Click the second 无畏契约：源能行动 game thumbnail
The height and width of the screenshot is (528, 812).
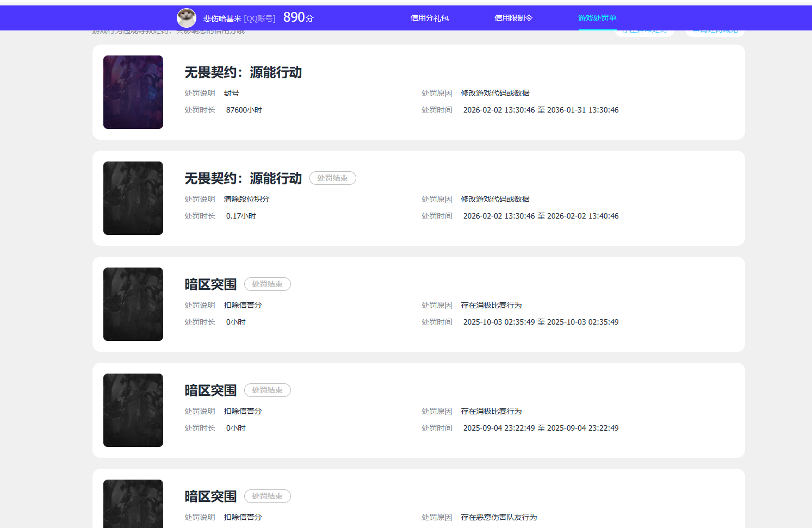133,198
